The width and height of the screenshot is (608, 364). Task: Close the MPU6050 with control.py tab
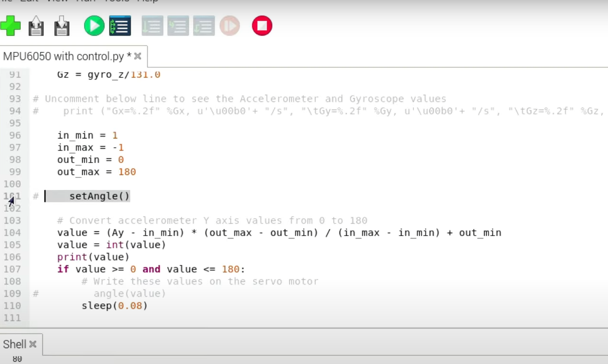click(138, 56)
